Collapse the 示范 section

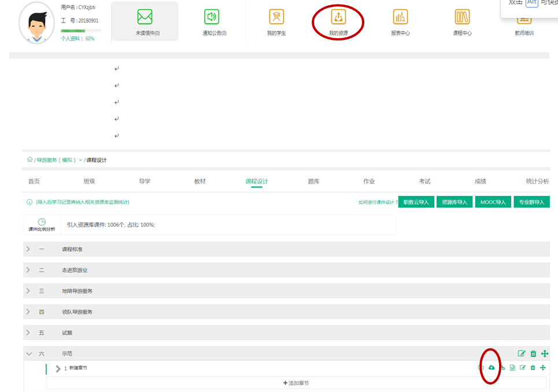click(x=28, y=353)
